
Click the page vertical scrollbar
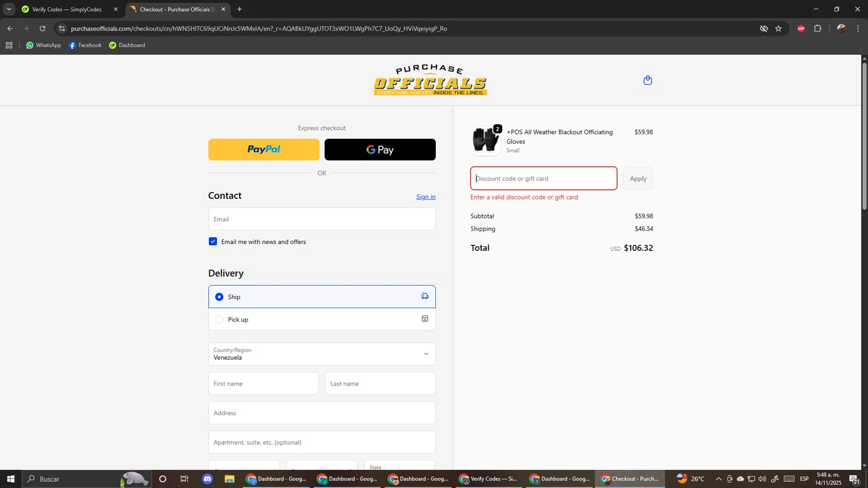865,136
